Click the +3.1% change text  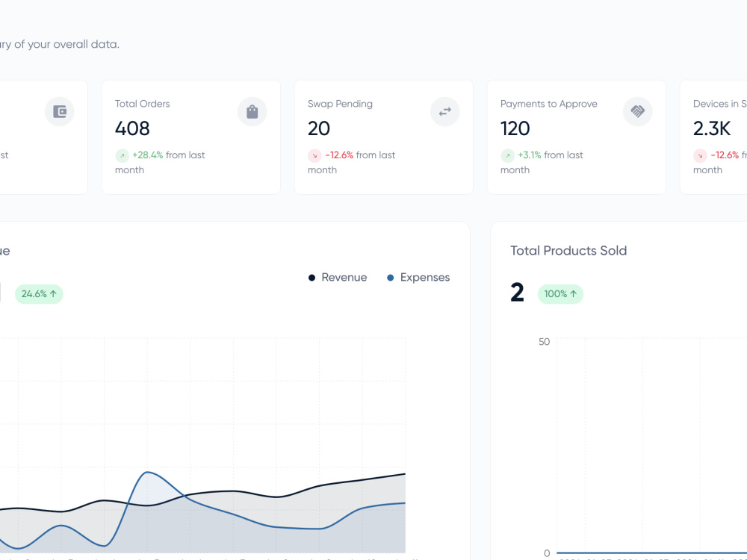point(530,155)
